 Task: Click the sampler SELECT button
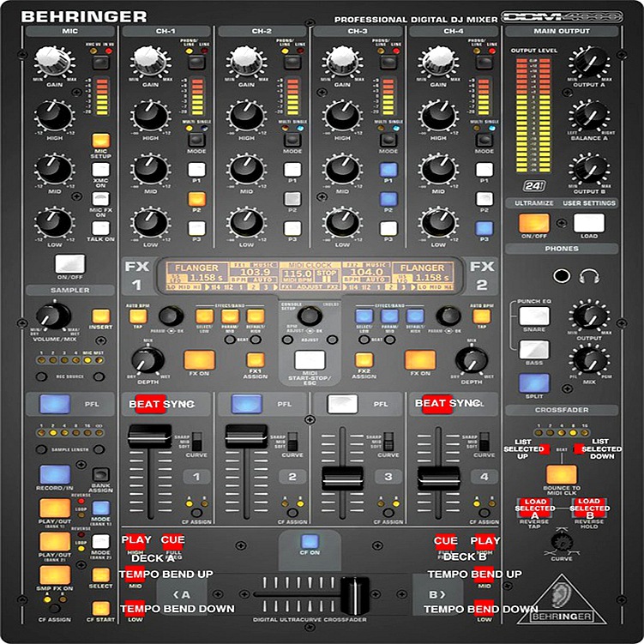(x=100, y=575)
